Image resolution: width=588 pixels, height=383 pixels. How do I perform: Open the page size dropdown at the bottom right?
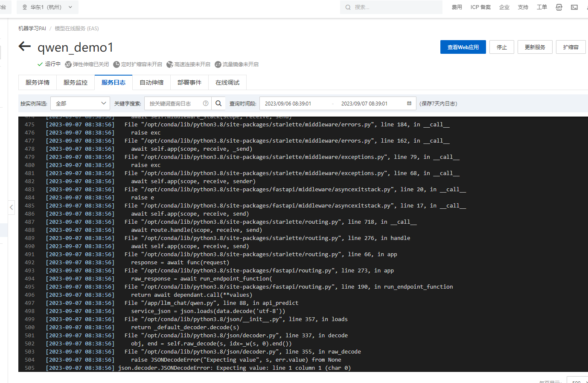point(577,380)
